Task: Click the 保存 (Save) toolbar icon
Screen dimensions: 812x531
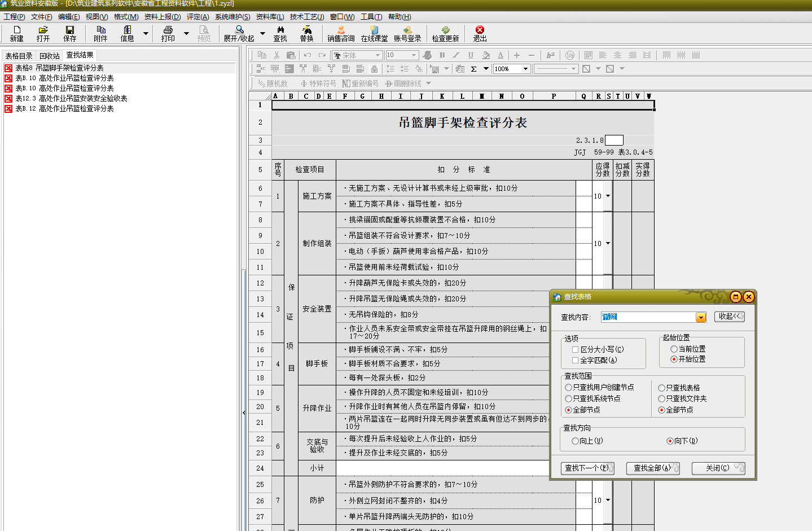Action: click(69, 34)
